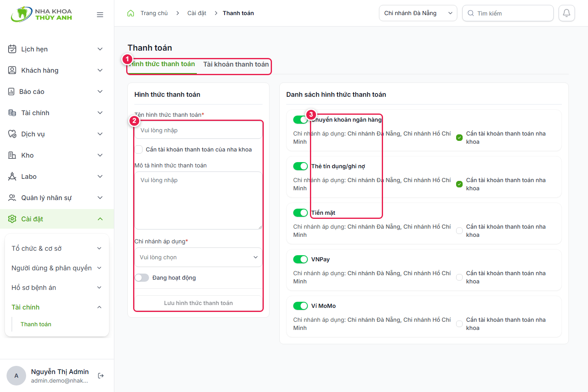Disable the Tiền mặt toggle

301,213
